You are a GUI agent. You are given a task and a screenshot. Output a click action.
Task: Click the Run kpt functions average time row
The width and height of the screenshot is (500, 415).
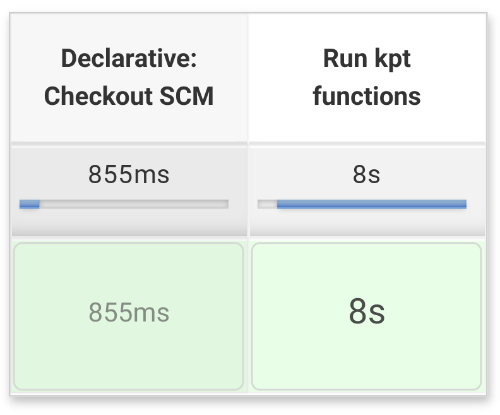[367, 191]
